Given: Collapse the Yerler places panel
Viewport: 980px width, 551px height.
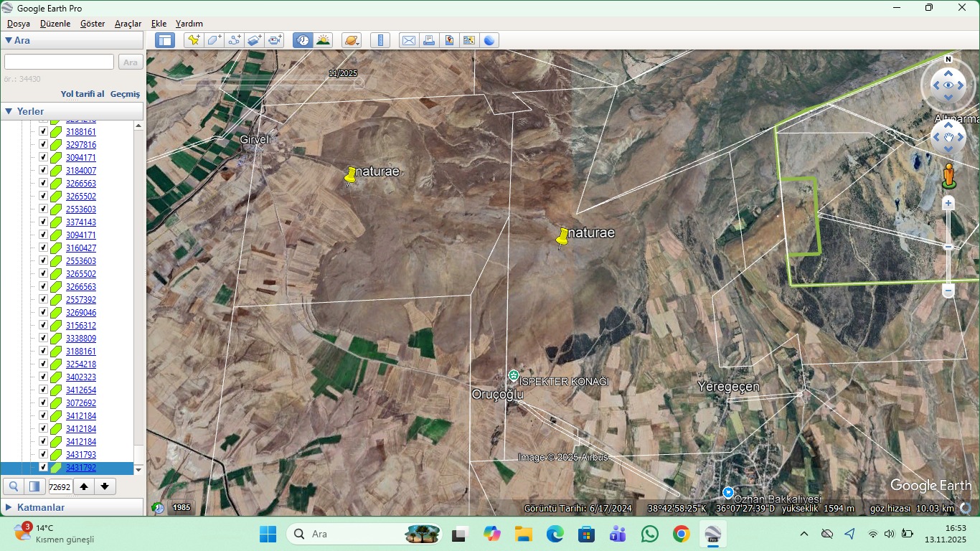Looking at the screenshot, I should coord(9,111).
